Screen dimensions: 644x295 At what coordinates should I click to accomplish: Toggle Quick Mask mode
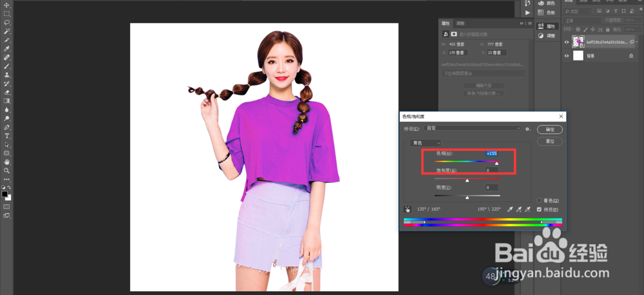[6, 206]
